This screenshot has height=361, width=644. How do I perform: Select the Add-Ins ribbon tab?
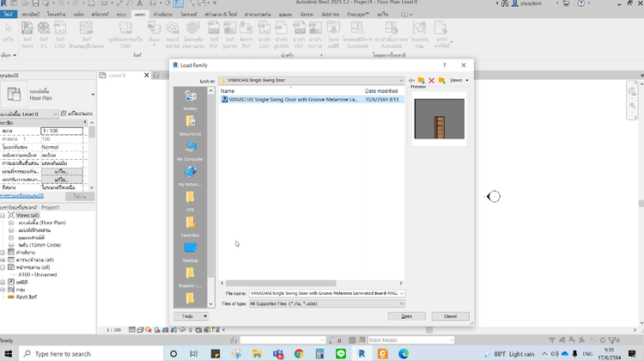click(331, 15)
